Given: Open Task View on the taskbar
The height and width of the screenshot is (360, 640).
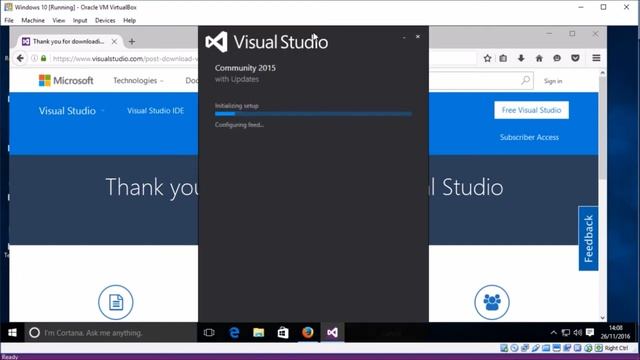Looking at the screenshot, I should [x=209, y=333].
